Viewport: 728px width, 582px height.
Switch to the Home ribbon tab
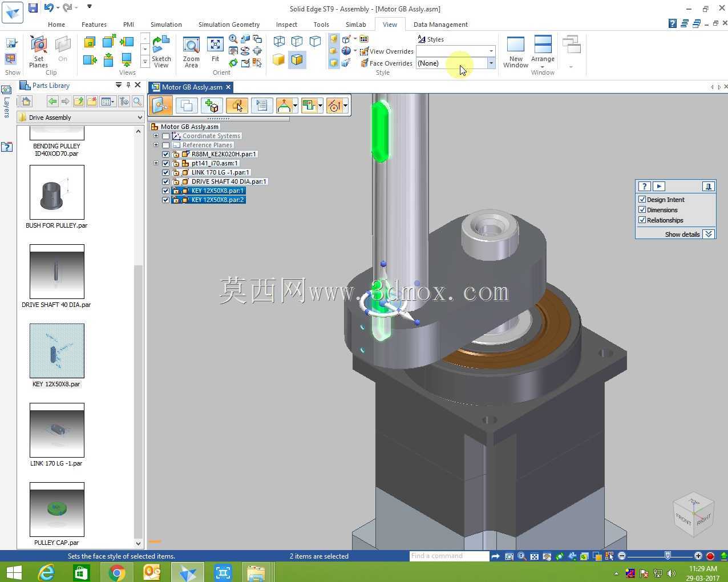point(56,25)
